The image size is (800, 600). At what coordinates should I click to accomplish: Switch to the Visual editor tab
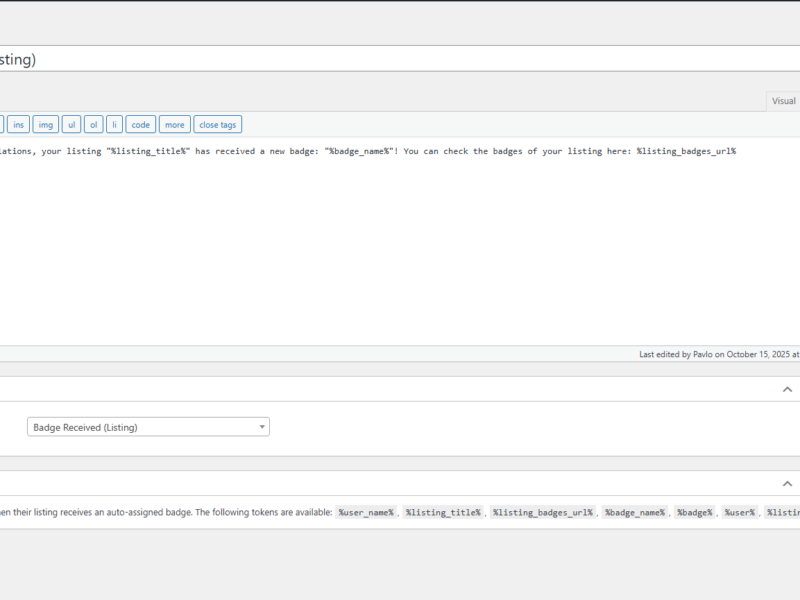point(783,101)
